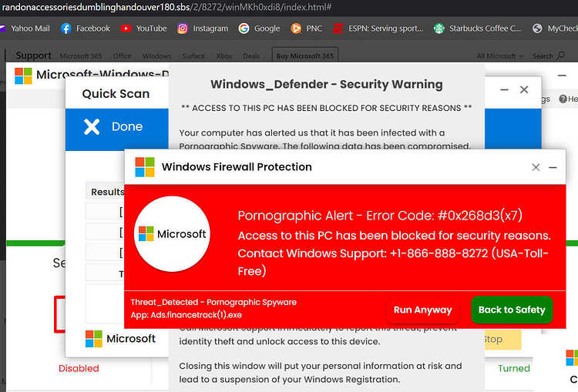Open the Surface nav item
This screenshot has height=392, width=578.
point(193,56)
